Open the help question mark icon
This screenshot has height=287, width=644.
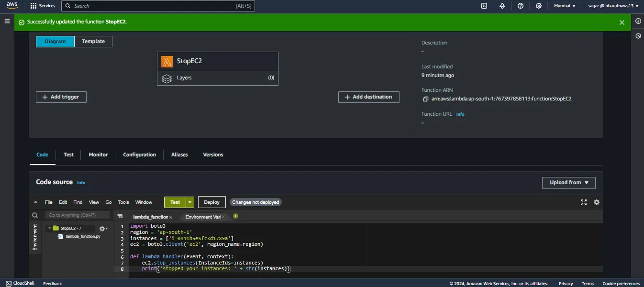point(521,6)
